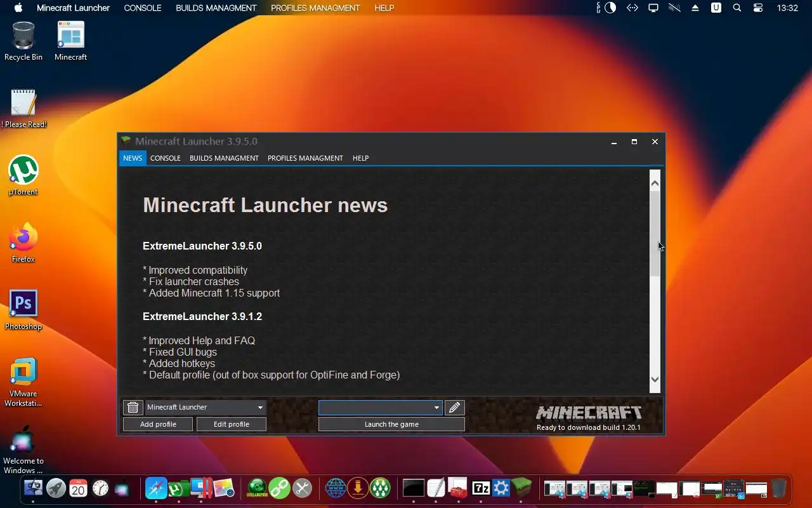Switch to the CONSOLE tab in the launcher window
Image resolution: width=812 pixels, height=508 pixels.
166,158
